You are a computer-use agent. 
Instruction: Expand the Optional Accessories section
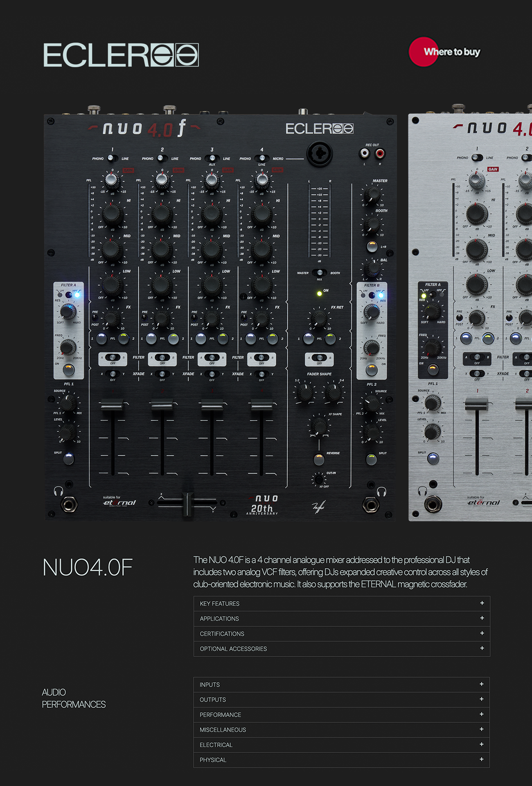(341, 649)
